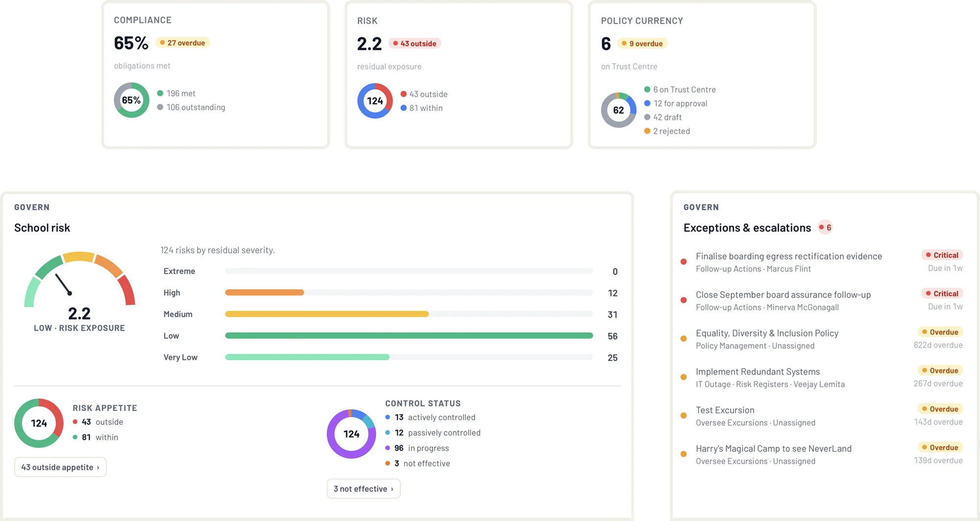Click 'Exceptions & escalations' heading

(x=747, y=228)
